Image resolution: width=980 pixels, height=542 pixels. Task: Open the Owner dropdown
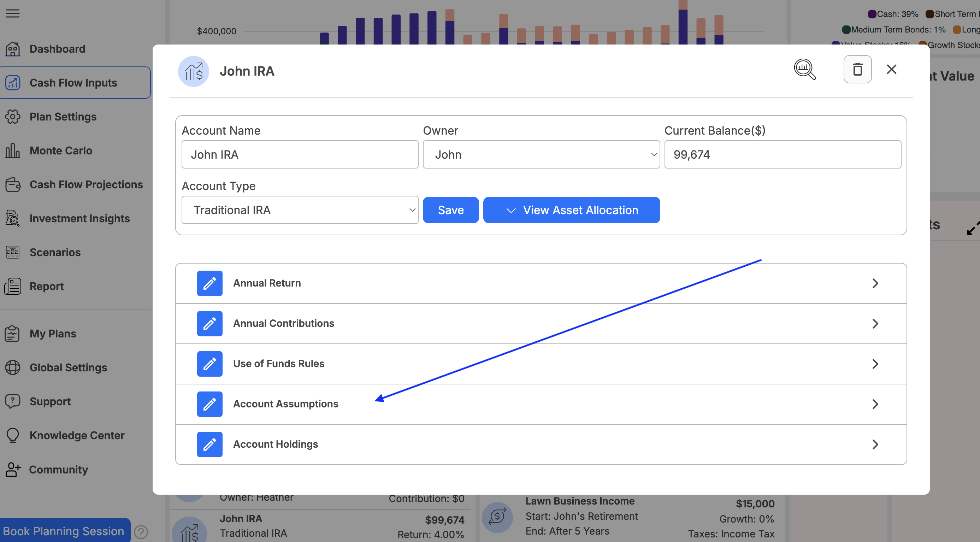(x=541, y=155)
